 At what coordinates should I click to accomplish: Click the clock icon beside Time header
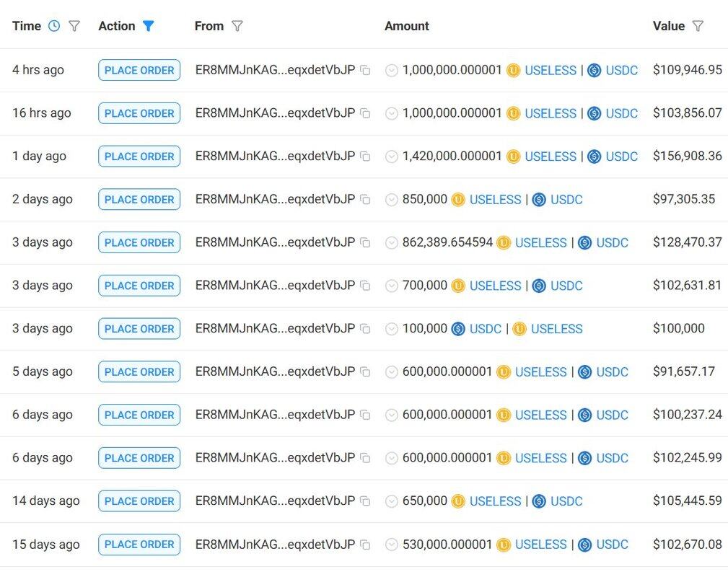coord(54,26)
